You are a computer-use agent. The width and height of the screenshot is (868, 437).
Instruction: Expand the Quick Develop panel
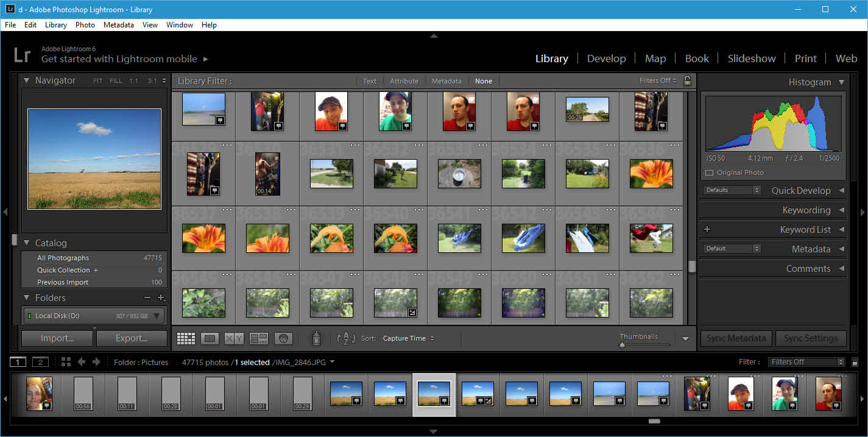[841, 190]
